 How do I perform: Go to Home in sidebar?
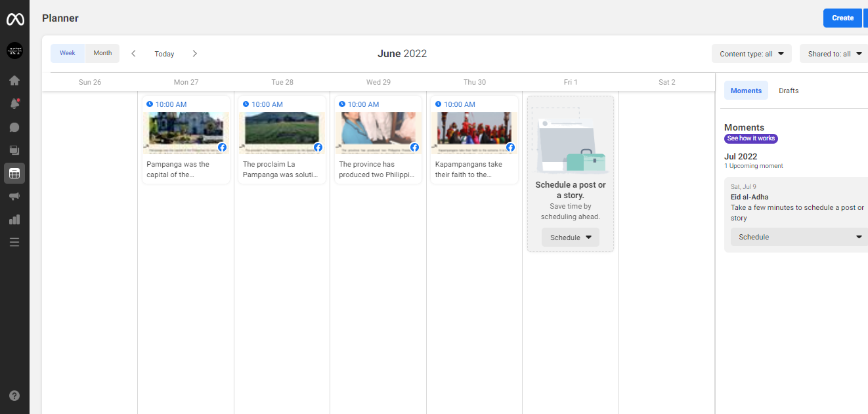(14, 81)
